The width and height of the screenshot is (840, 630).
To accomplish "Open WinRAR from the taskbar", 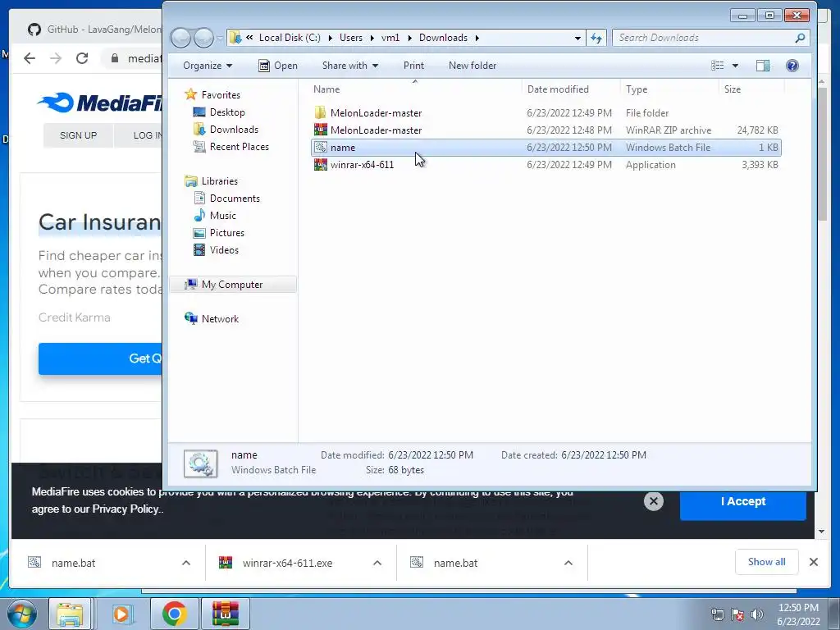I will 225,614.
